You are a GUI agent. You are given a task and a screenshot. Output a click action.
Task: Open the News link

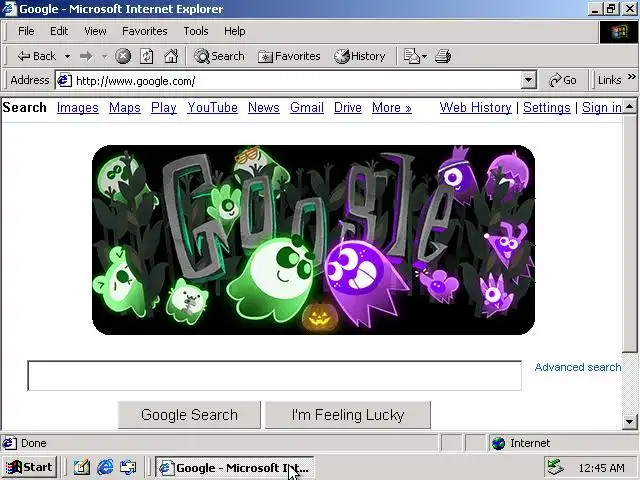[264, 108]
